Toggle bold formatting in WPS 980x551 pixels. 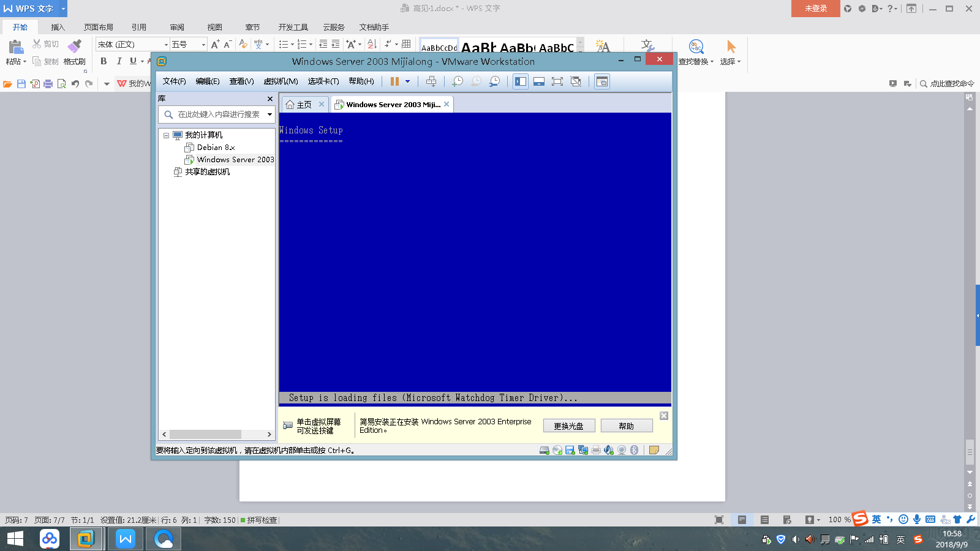tap(104, 61)
